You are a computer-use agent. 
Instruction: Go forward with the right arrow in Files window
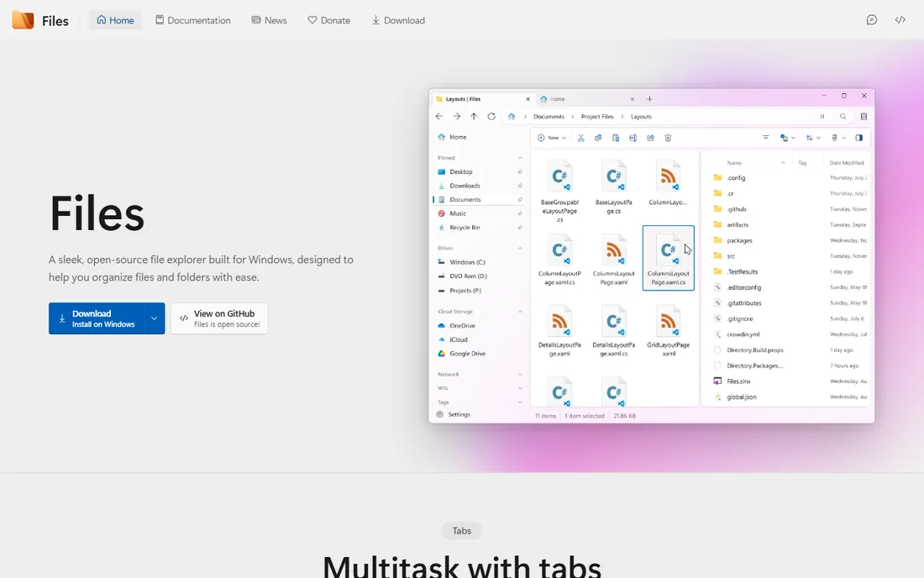tap(457, 117)
